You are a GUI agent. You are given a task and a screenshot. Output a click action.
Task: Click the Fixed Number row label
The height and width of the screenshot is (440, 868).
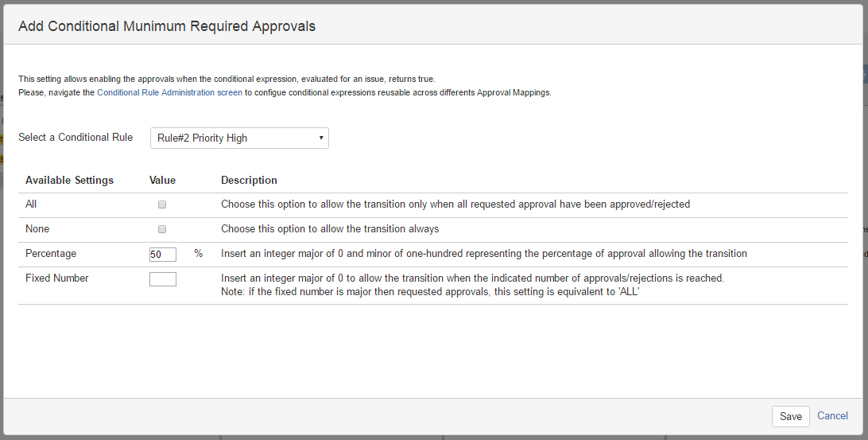[57, 278]
